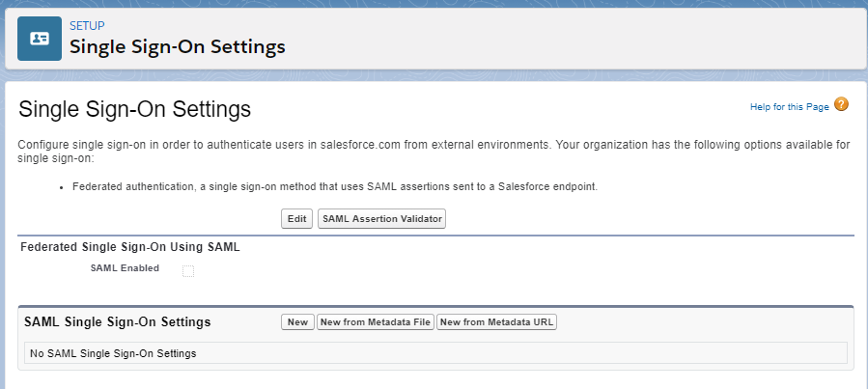Create a New SAML SSO setting
Image resolution: width=868 pixels, height=389 pixels.
[297, 322]
